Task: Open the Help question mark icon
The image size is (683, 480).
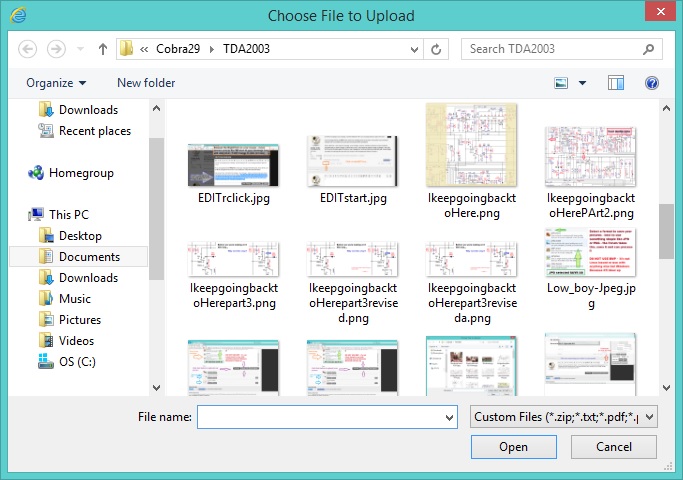Action: coord(652,83)
